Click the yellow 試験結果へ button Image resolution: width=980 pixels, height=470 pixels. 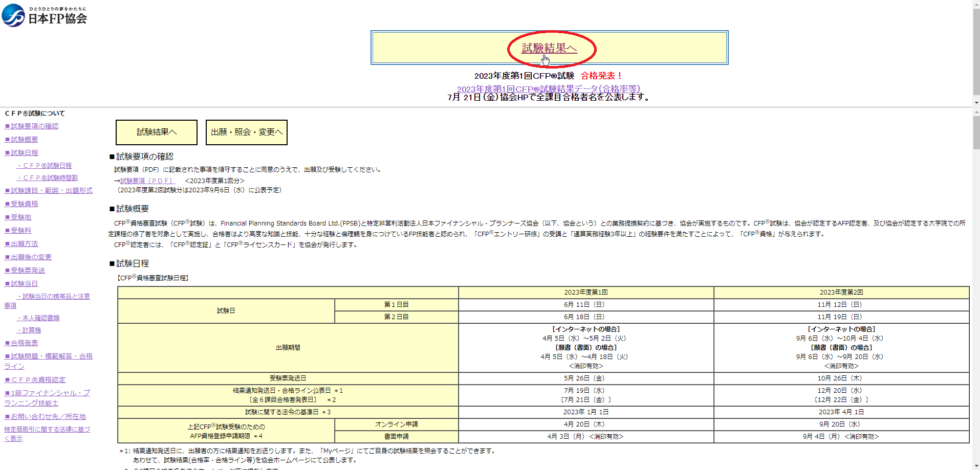pos(157,132)
